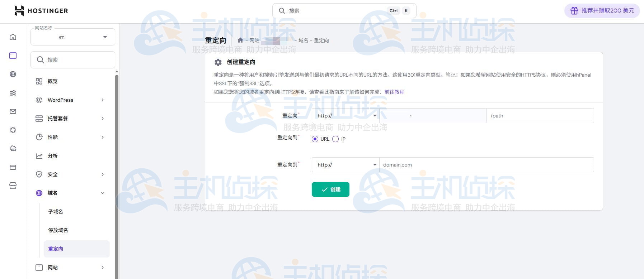The width and height of the screenshot is (644, 279).
Task: Open the 前往教程 tutorial link
Action: (x=394, y=92)
